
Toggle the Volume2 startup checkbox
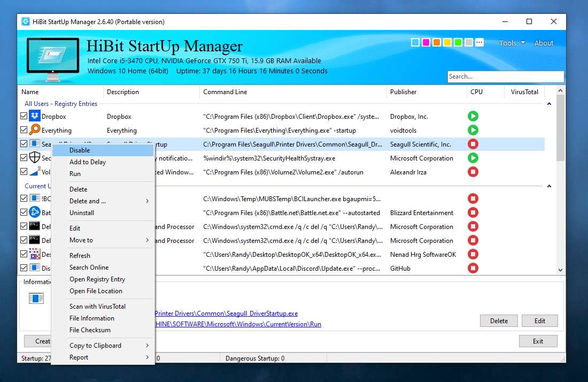(x=24, y=172)
